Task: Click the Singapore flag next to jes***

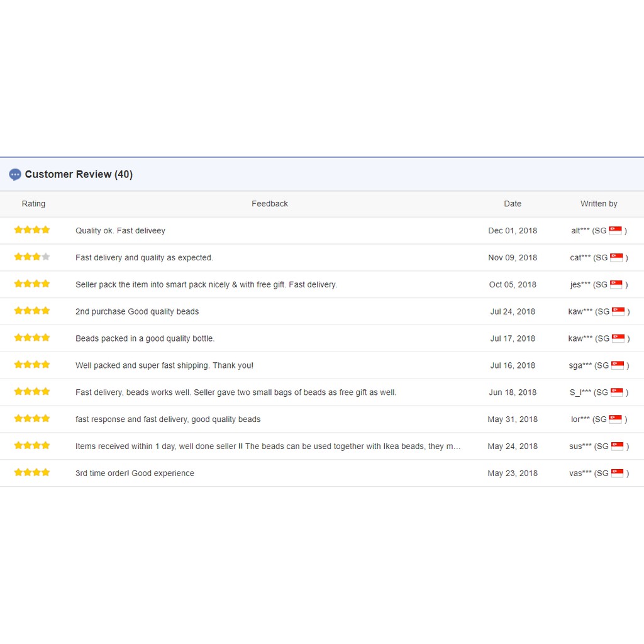Action: pyautogui.click(x=616, y=284)
